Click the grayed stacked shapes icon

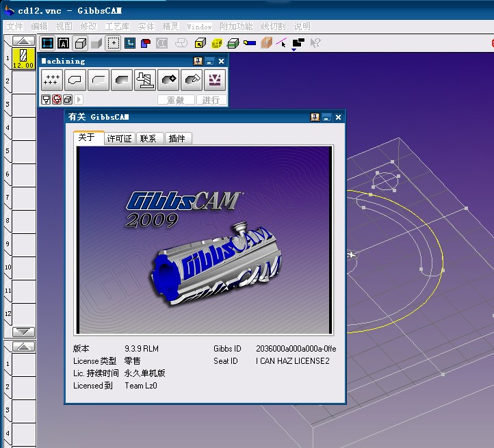tap(181, 43)
